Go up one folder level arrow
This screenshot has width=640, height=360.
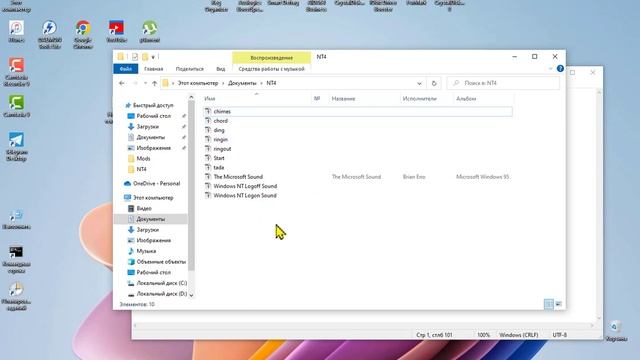click(x=154, y=83)
